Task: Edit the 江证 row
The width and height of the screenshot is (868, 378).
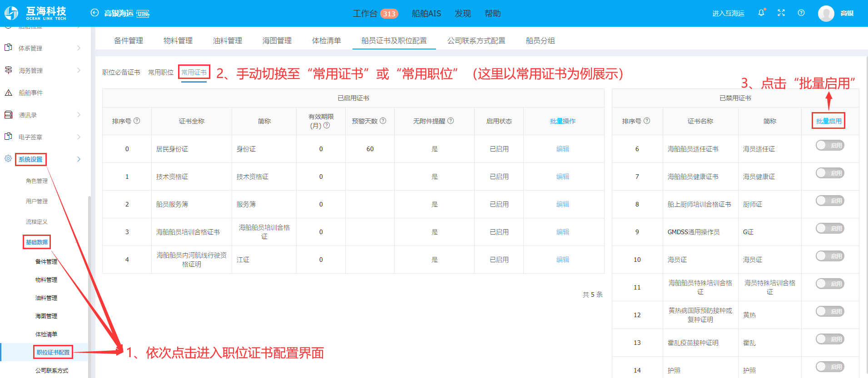Action: [x=563, y=260]
